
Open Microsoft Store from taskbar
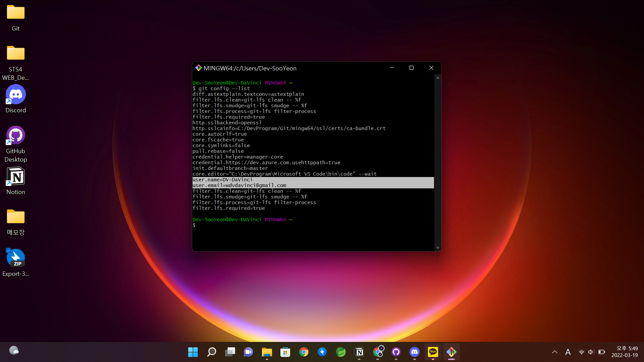point(285,352)
